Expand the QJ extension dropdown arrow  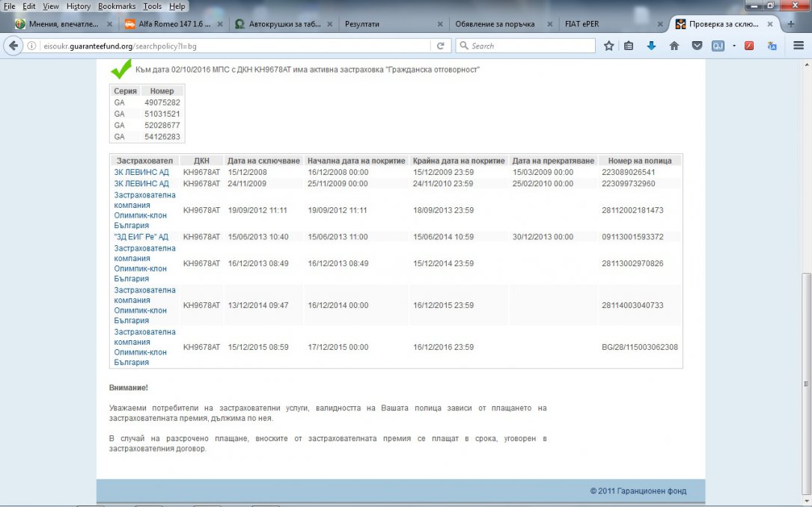733,46
